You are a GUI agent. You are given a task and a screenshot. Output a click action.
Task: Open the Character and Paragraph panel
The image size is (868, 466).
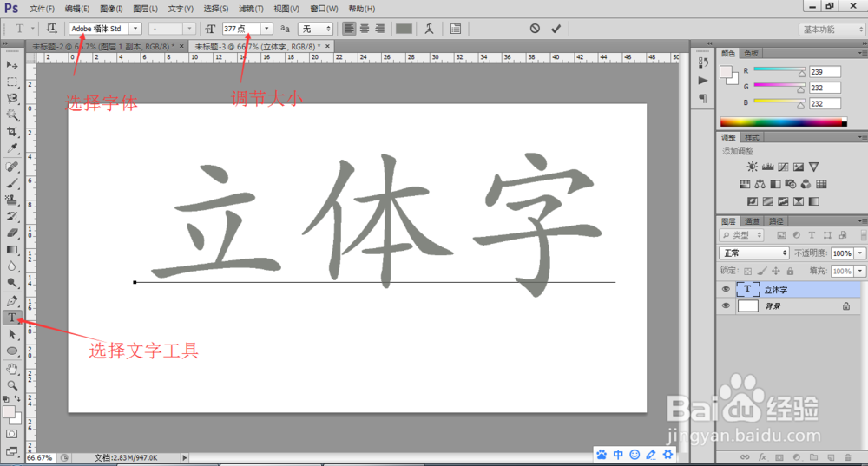point(456,29)
